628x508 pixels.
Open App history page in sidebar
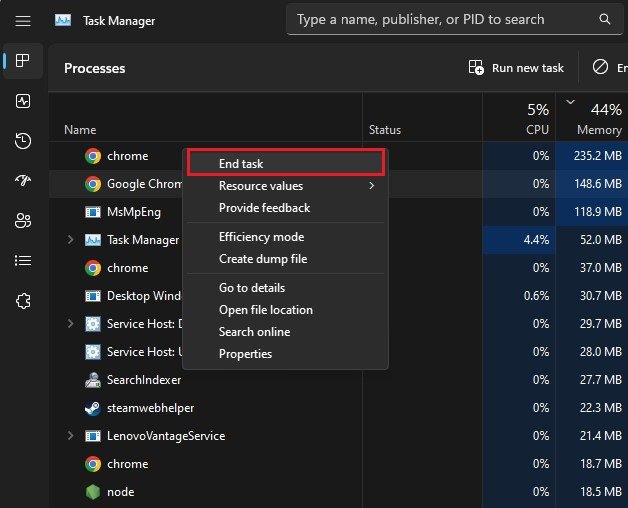pyautogui.click(x=23, y=141)
